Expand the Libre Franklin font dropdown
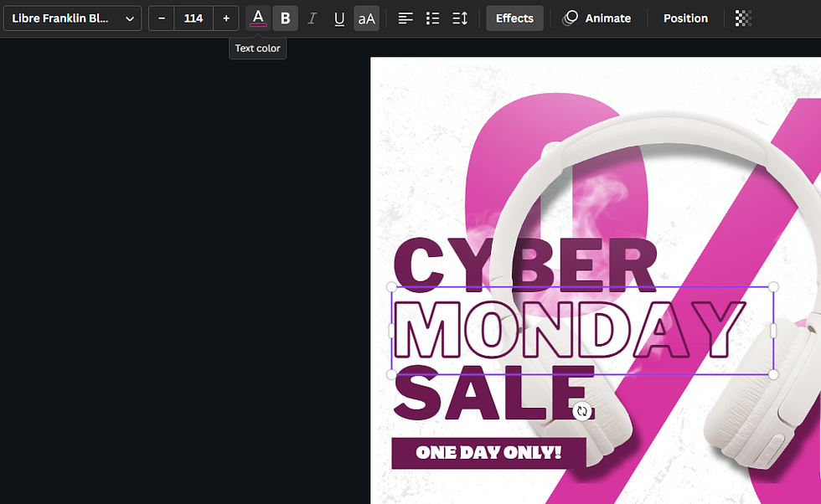This screenshot has width=821, height=504. click(x=73, y=18)
